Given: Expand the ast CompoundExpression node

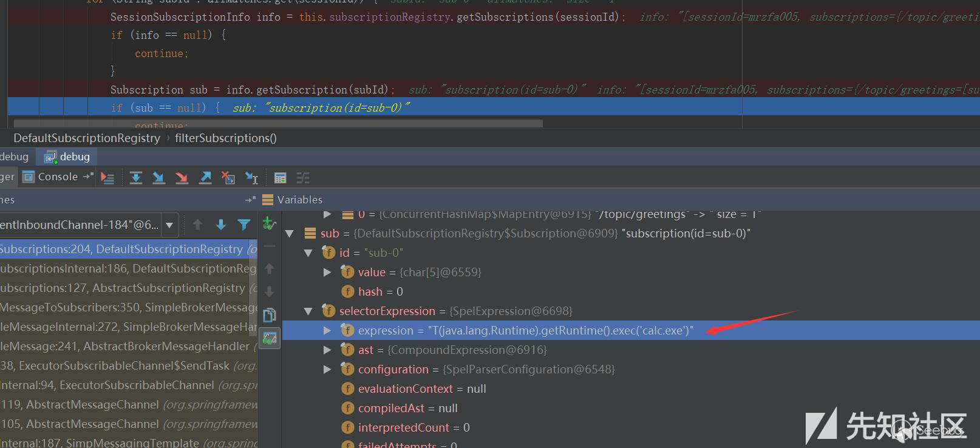Looking at the screenshot, I should 327,350.
